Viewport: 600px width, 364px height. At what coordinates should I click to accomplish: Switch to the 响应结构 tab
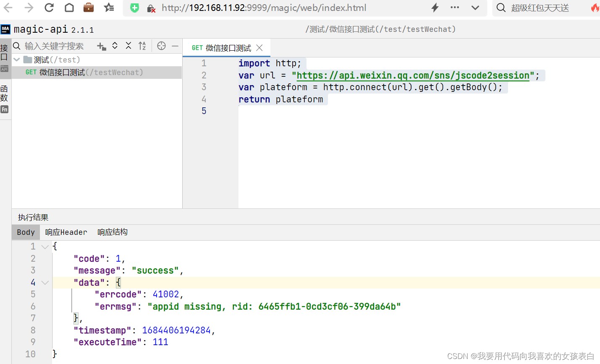pos(112,232)
